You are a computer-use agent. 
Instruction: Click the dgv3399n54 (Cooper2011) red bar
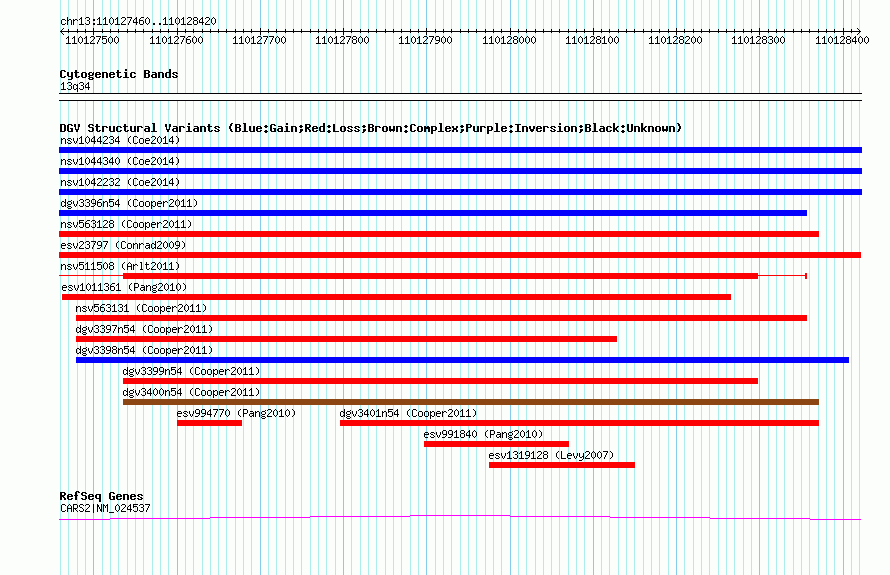440,381
